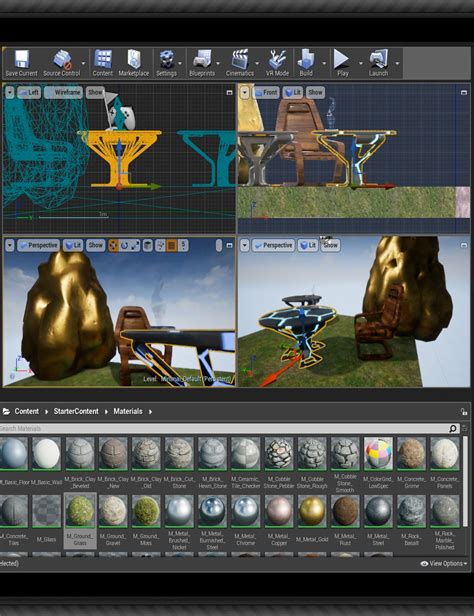Select the transform gizmo mode icon
Image resolution: width=474 pixels, height=616 pixels.
113,246
